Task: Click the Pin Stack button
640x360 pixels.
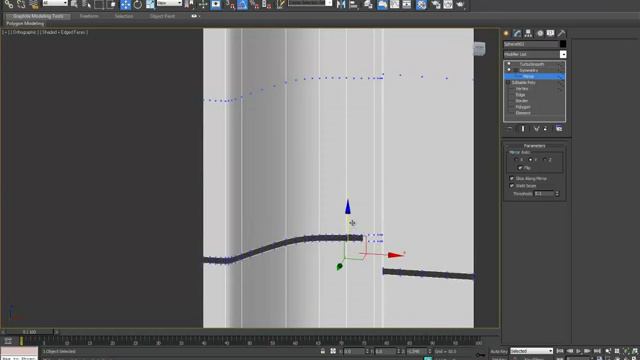Action: pos(509,129)
